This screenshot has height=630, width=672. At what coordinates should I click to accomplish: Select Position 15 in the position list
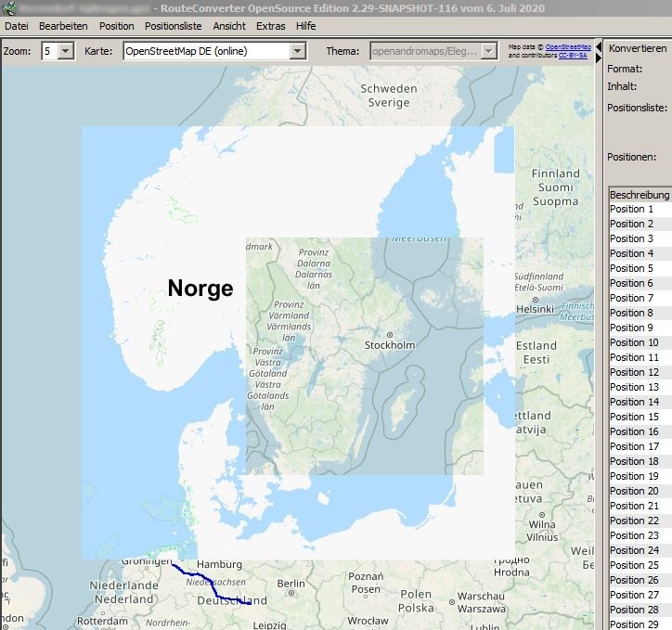(x=634, y=417)
